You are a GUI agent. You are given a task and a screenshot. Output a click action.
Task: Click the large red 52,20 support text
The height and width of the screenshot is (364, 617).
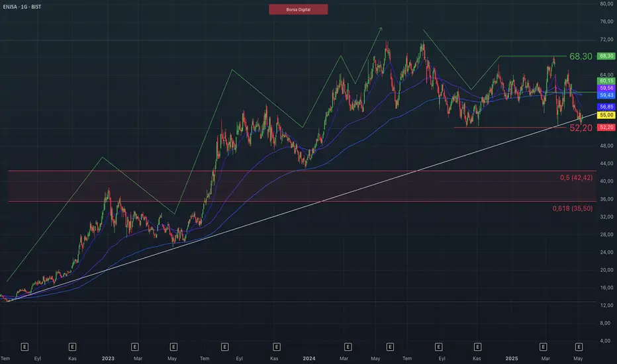(581, 128)
